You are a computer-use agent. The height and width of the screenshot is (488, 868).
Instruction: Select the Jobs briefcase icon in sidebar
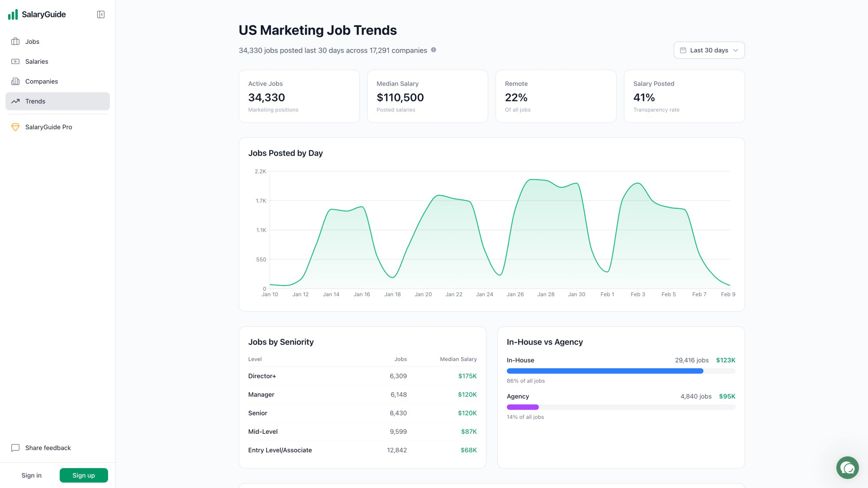click(x=15, y=41)
